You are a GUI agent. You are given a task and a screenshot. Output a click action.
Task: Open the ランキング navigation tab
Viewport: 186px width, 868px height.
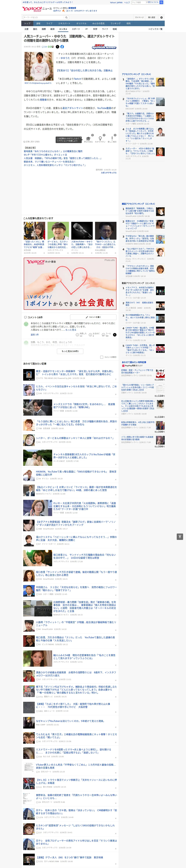point(115,24)
